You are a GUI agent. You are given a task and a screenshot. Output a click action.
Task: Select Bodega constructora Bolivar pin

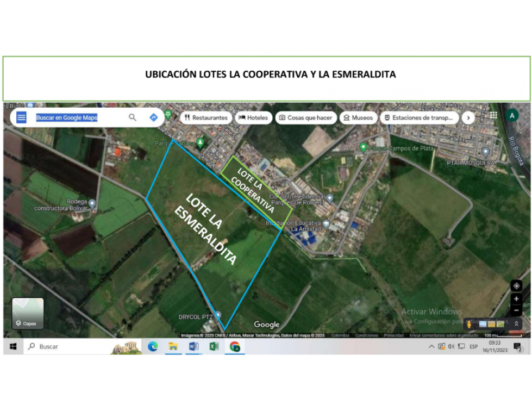point(92,204)
